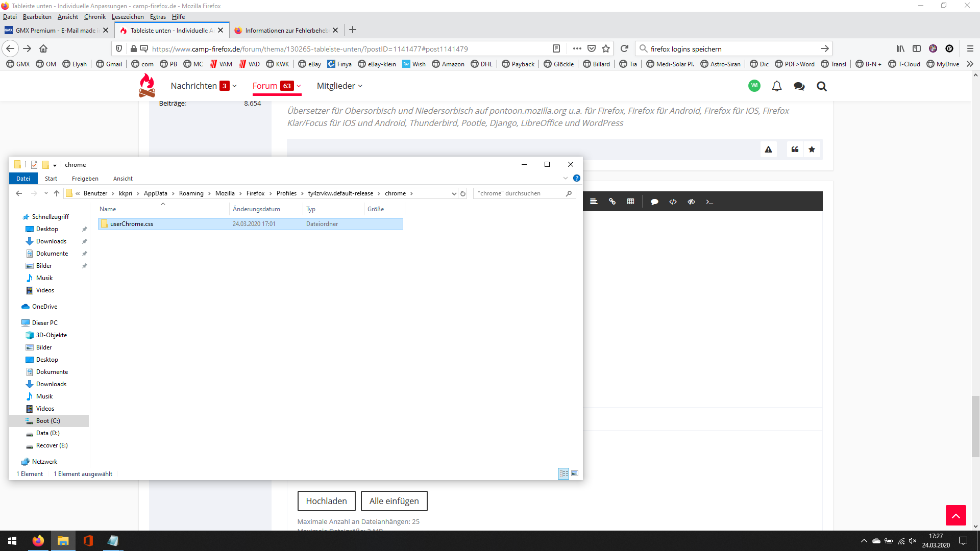Open the Explorer address bar history dropdown
This screenshot has height=551, width=980.
[x=454, y=193]
